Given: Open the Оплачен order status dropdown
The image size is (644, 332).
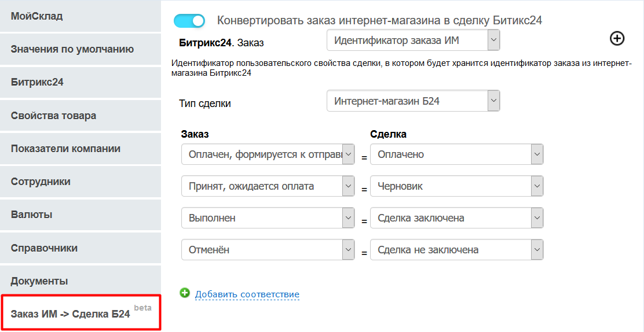Looking at the screenshot, I should coord(268,154).
